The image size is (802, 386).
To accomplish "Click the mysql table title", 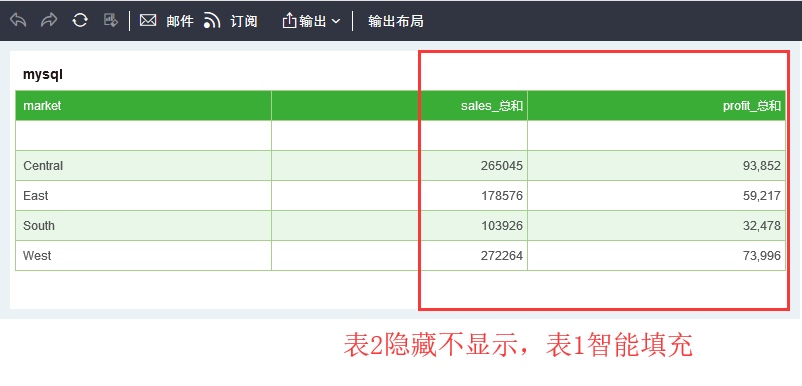I will click(x=42, y=75).
